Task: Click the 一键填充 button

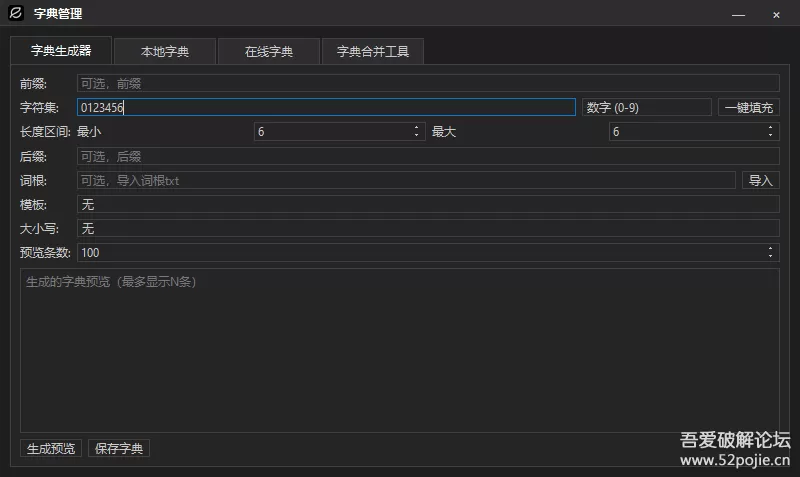Action: click(x=748, y=107)
